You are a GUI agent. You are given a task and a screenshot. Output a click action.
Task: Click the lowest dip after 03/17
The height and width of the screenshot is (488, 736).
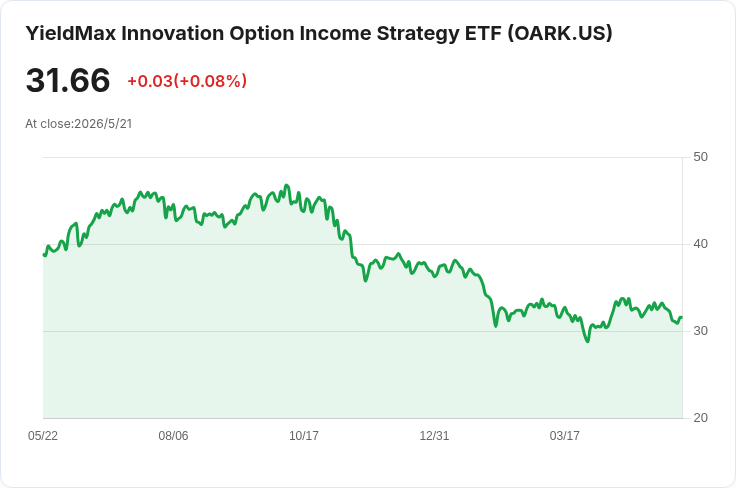point(588,341)
